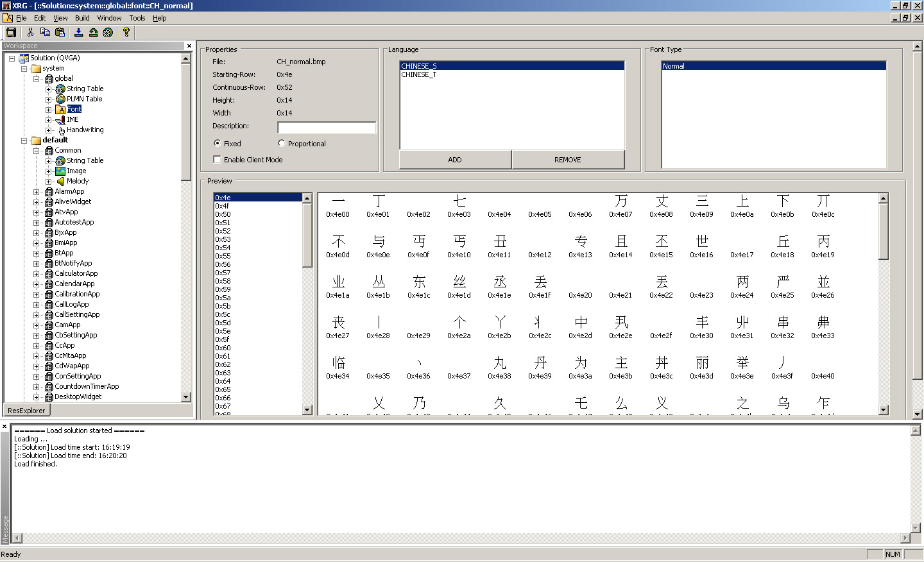Collapse the default folder node
The image size is (924, 562).
[x=24, y=140]
